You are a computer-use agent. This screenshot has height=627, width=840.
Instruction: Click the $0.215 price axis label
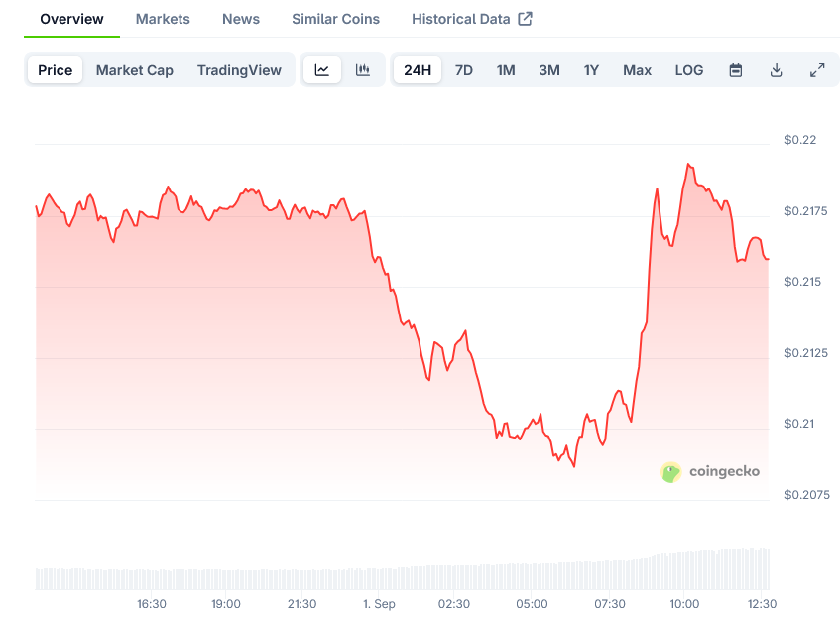(x=802, y=282)
